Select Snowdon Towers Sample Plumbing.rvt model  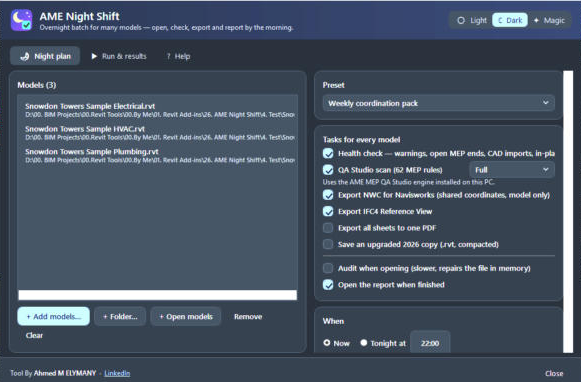[157, 156]
